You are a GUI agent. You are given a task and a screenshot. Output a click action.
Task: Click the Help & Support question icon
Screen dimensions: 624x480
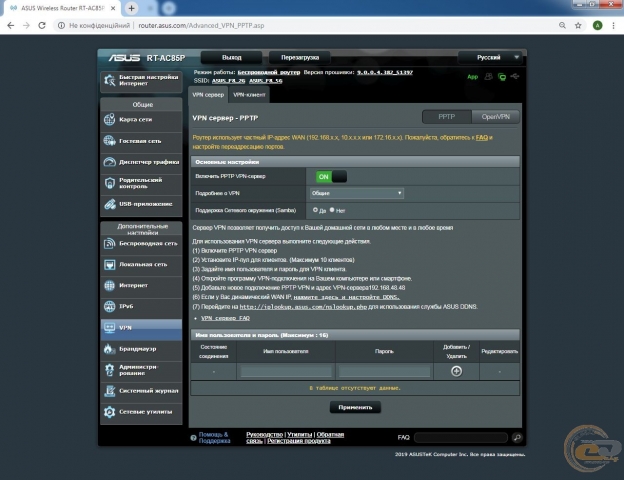click(193, 438)
